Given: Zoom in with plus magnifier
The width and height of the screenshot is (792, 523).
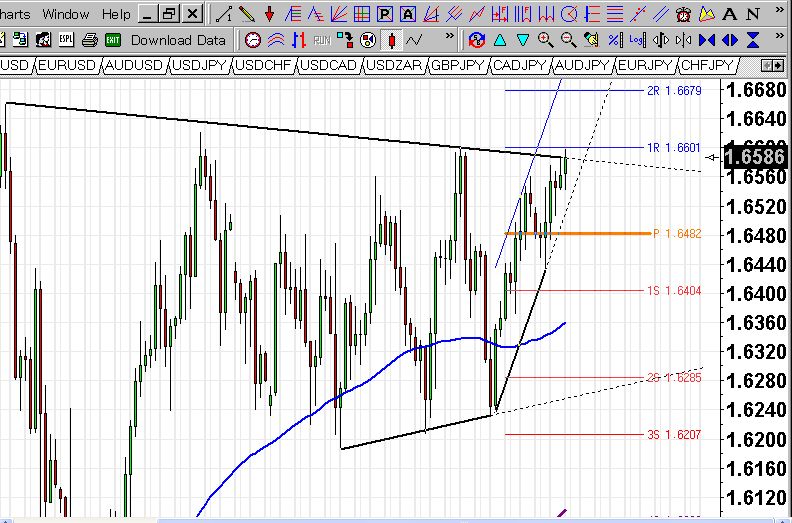Looking at the screenshot, I should pos(546,39).
